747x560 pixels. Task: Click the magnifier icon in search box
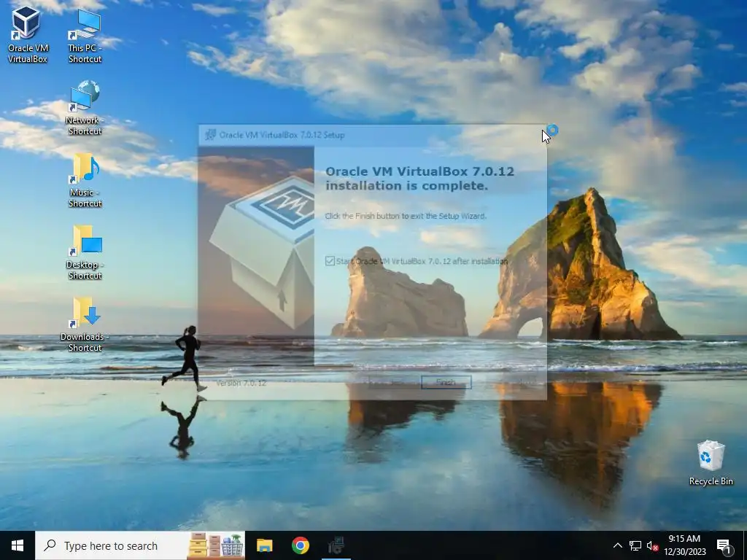pyautogui.click(x=50, y=545)
